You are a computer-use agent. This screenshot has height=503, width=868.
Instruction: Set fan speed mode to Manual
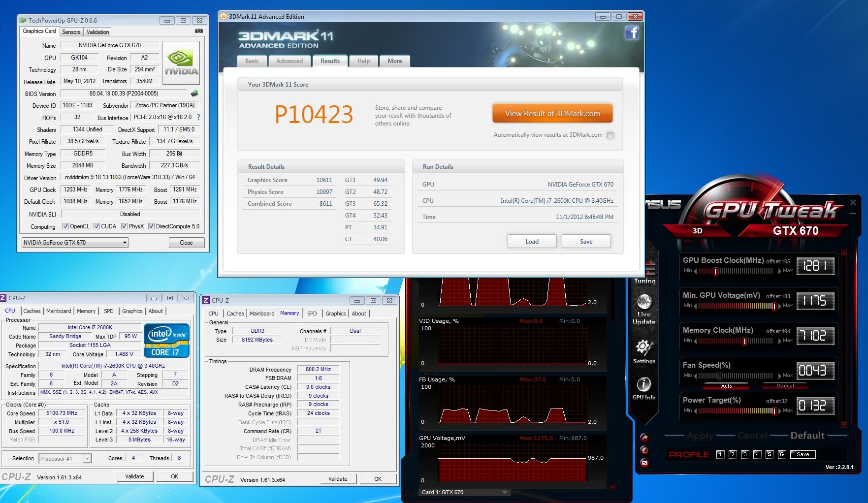(785, 386)
